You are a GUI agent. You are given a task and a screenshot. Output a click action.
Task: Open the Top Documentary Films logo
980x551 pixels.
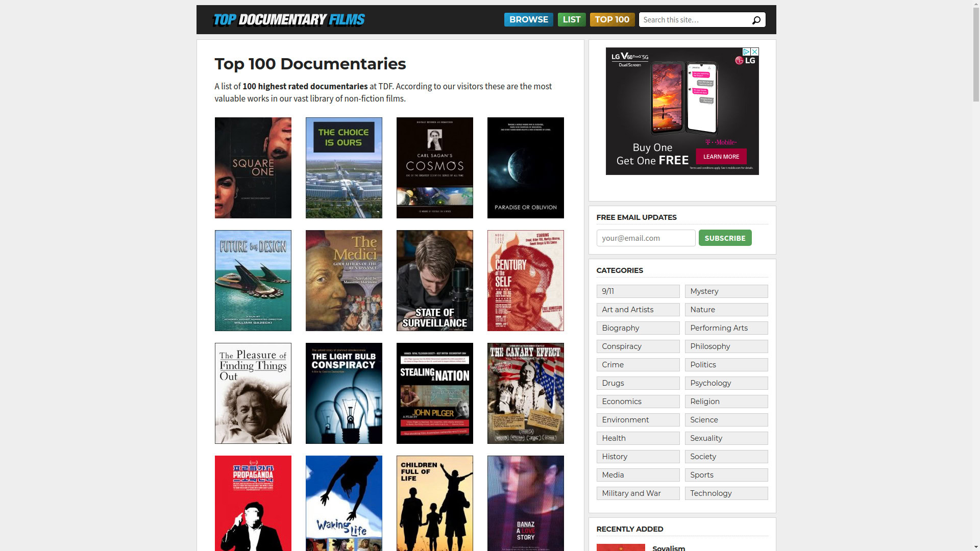click(288, 20)
